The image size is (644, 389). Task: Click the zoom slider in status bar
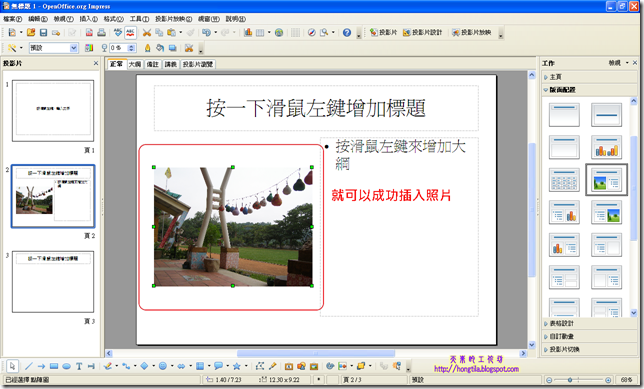coord(579,380)
